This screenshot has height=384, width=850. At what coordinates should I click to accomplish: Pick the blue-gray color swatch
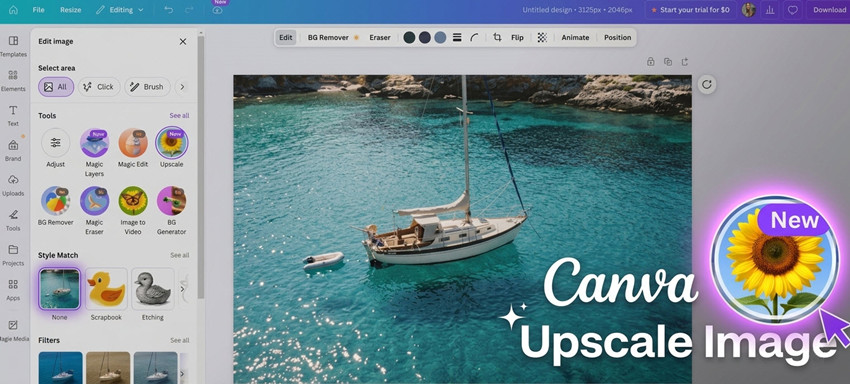(x=440, y=37)
